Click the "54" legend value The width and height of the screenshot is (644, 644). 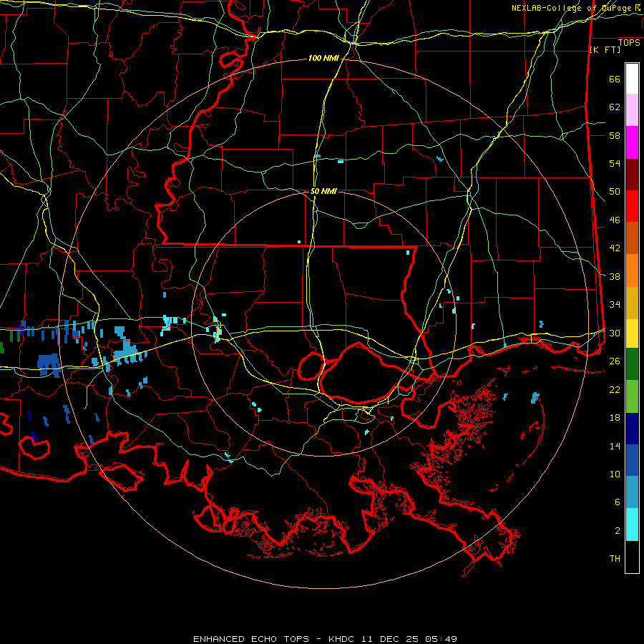click(x=615, y=164)
